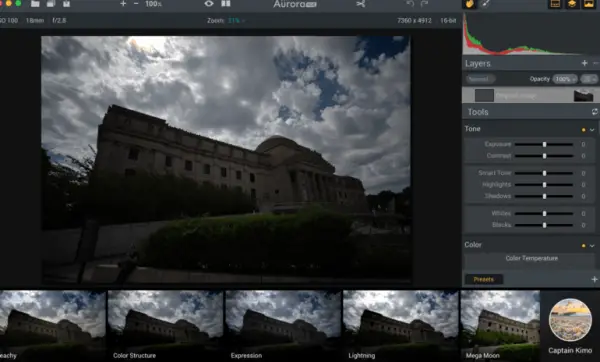Toggle the layers panel icon in the toolbar

tap(572, 4)
